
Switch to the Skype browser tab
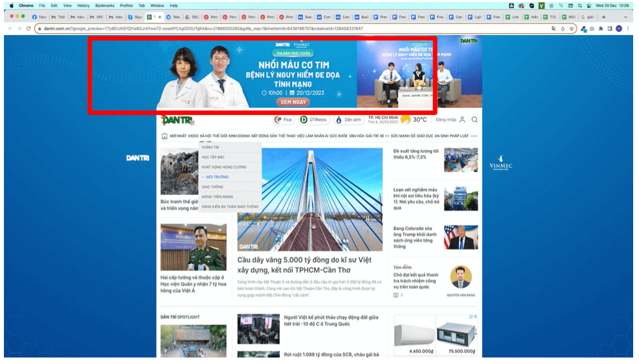pos(135,17)
